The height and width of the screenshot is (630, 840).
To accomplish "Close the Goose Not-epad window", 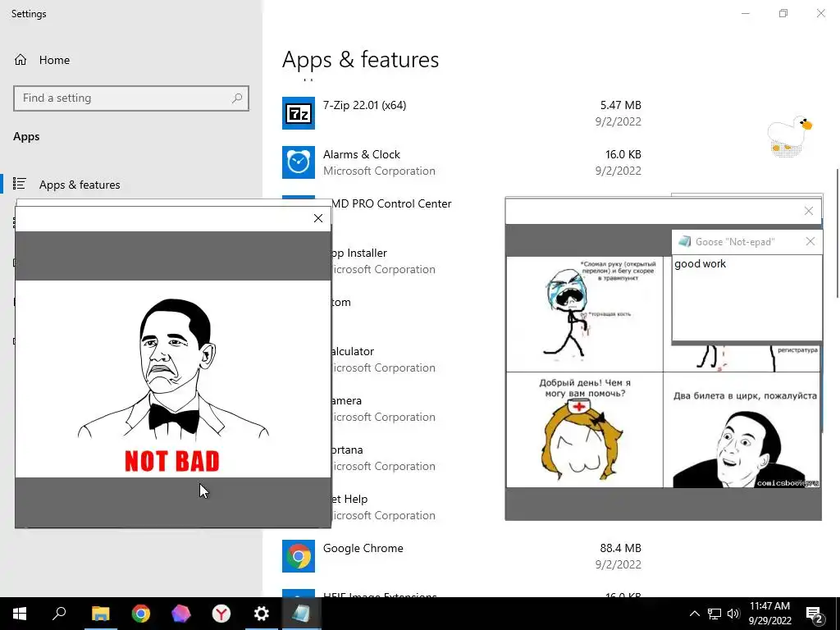I will point(810,242).
